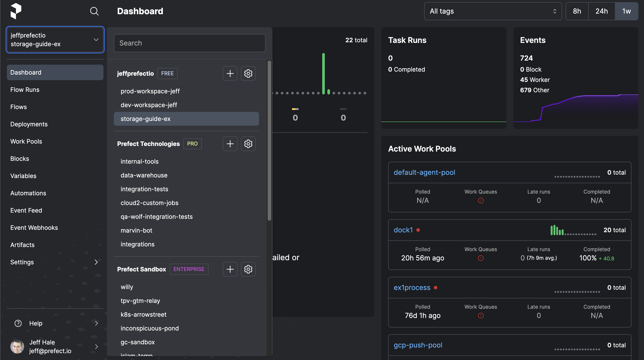Viewport: 644px width, 360px height.
Task: Open Work Pools page
Action: [x=55, y=141]
